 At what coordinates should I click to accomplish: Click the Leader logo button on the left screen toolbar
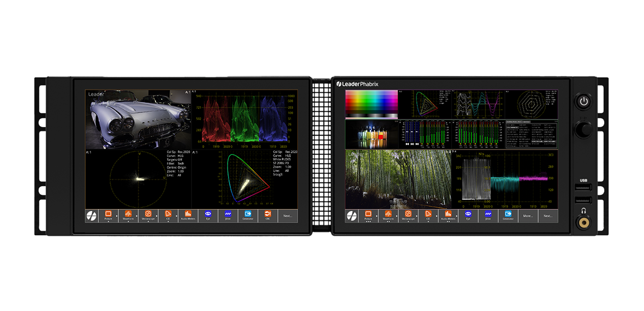click(92, 216)
